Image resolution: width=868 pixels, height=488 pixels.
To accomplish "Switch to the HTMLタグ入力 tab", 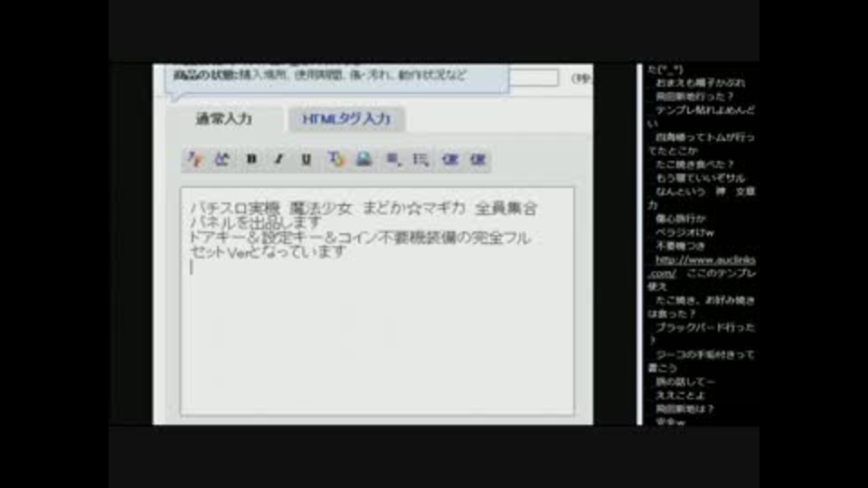I will point(346,118).
